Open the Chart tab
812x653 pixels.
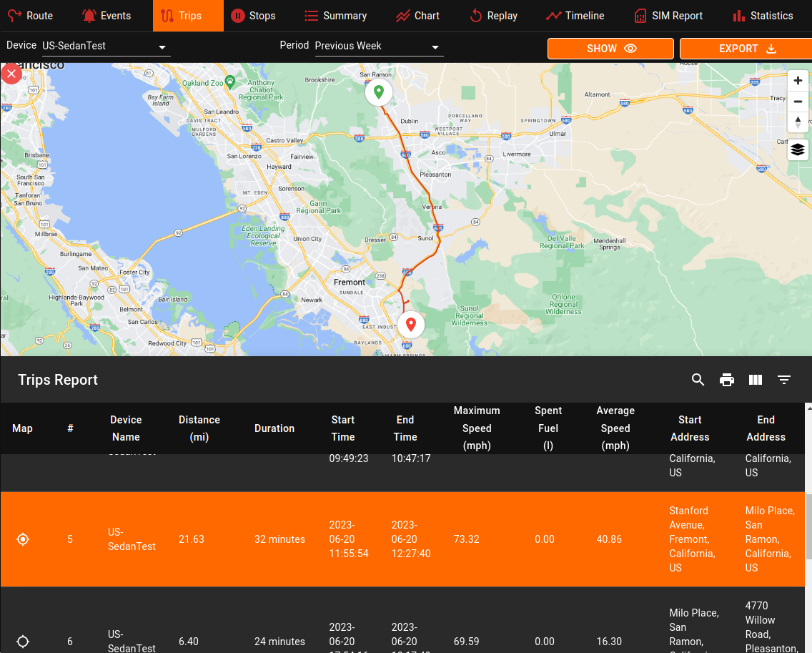click(417, 16)
